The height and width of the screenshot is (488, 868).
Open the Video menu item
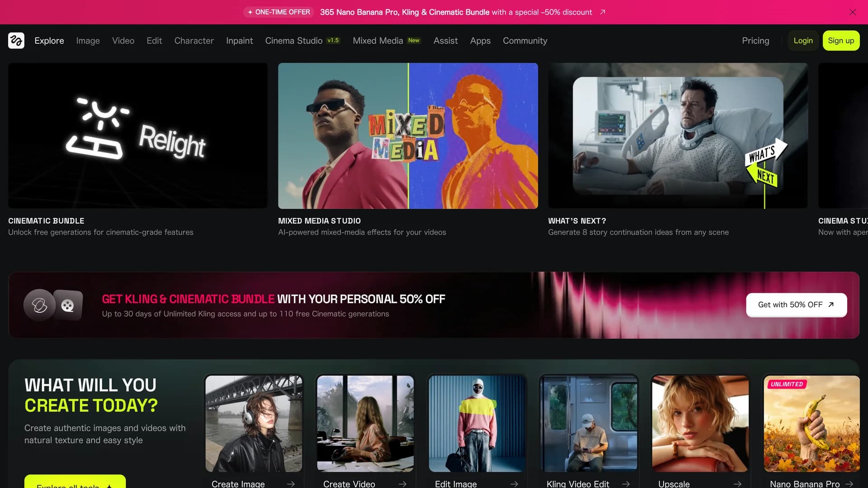coord(123,41)
